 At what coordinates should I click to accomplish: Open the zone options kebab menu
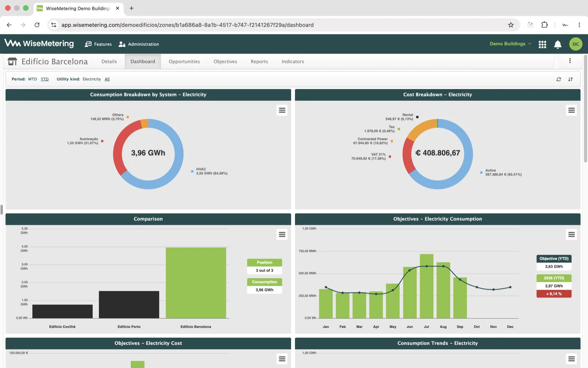[x=570, y=61]
